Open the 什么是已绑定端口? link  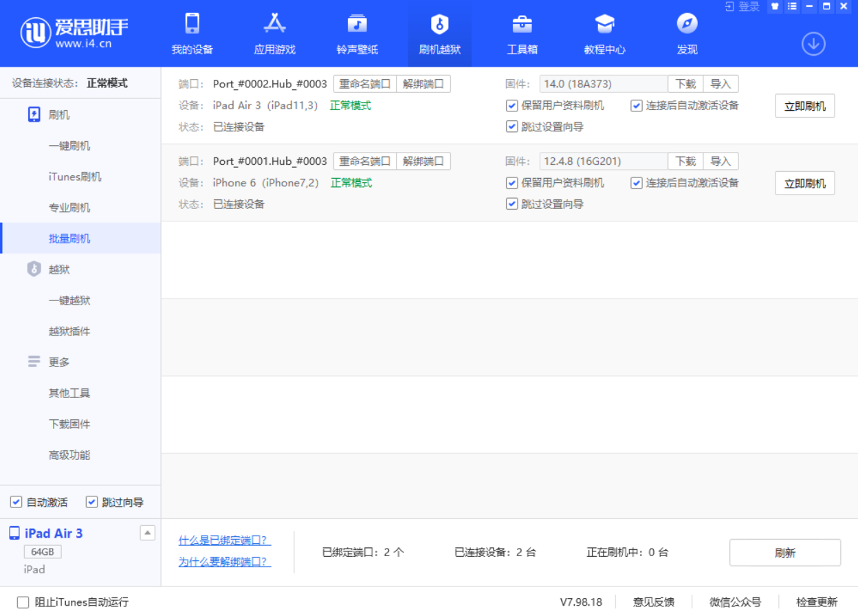(x=225, y=540)
